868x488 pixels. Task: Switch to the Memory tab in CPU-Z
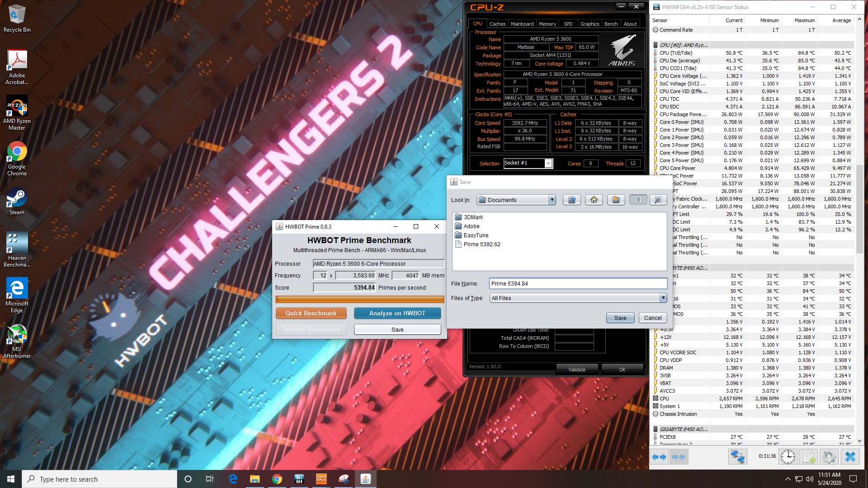click(x=547, y=24)
